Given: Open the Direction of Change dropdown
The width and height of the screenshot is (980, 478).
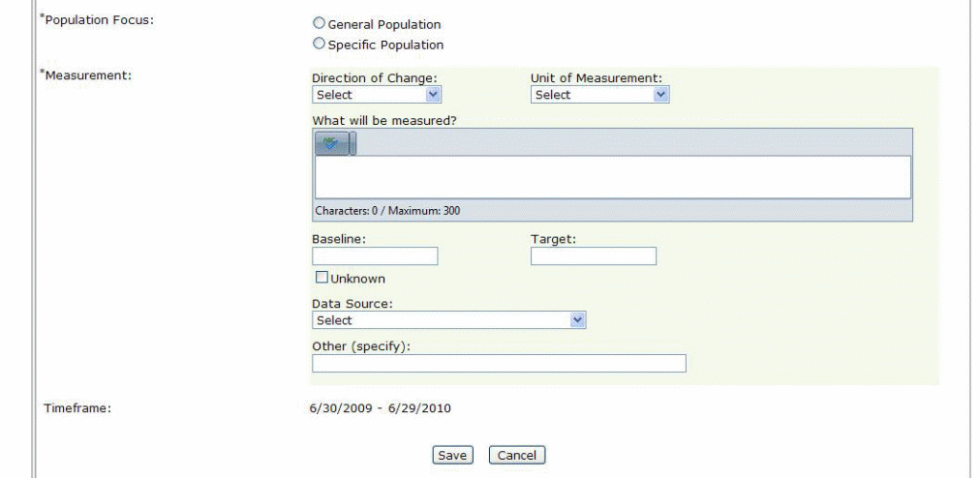Looking at the screenshot, I should click(x=377, y=95).
